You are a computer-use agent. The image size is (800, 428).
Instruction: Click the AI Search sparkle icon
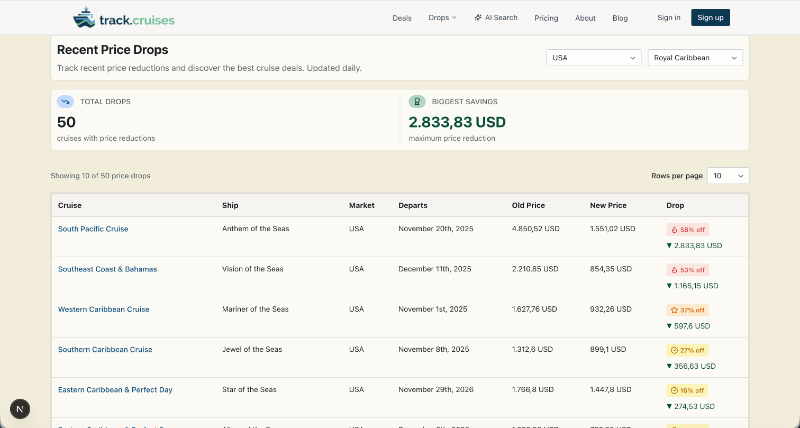point(478,18)
